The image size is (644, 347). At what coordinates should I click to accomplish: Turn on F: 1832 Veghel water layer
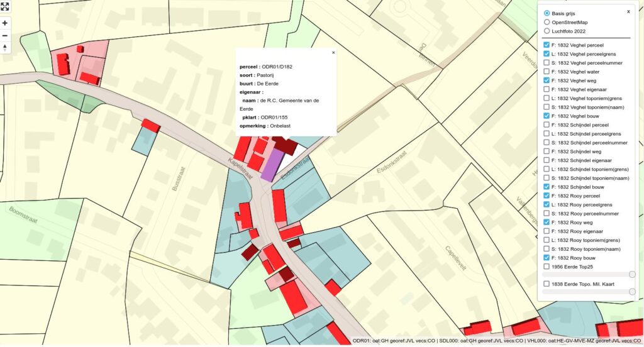[547, 72]
